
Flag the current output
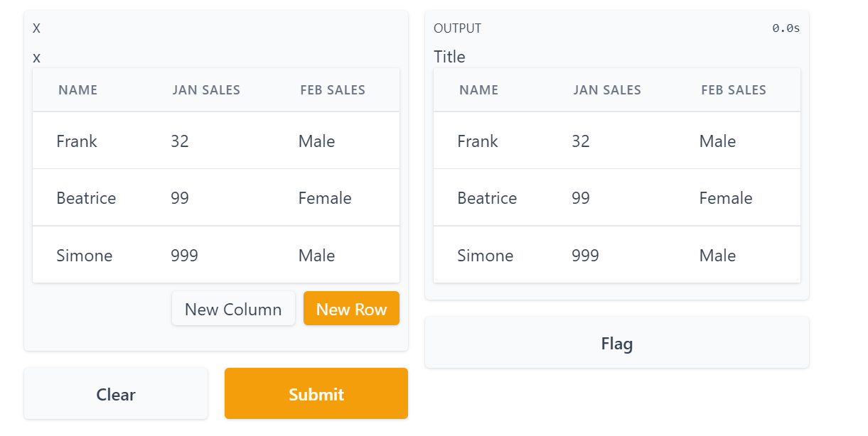[x=616, y=344]
